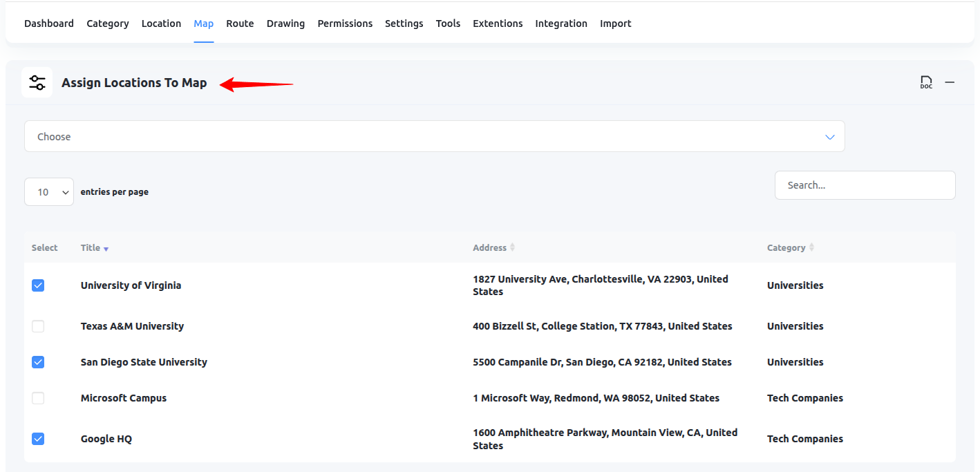The image size is (980, 472).
Task: Open the Permissions tab
Action: coord(345,23)
